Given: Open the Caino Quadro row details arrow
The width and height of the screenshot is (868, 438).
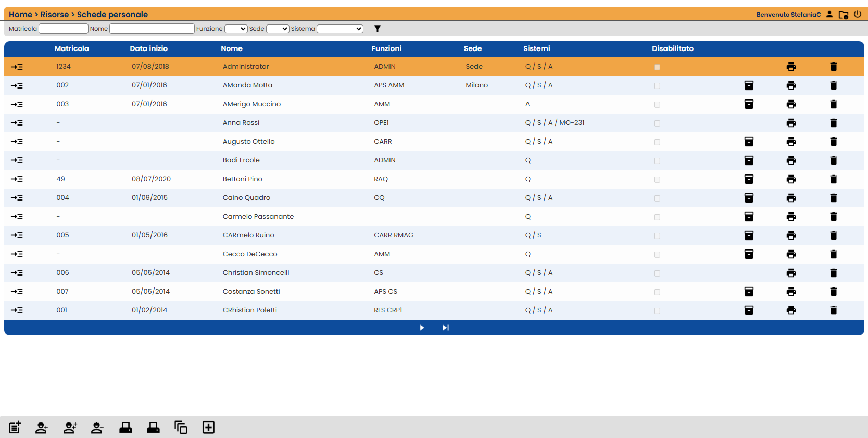Looking at the screenshot, I should point(17,198).
